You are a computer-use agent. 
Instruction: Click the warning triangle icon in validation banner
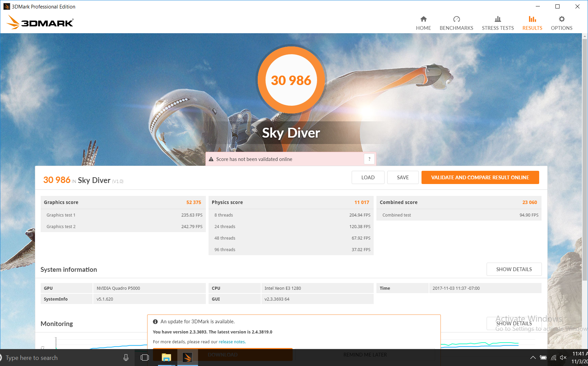[x=211, y=159]
